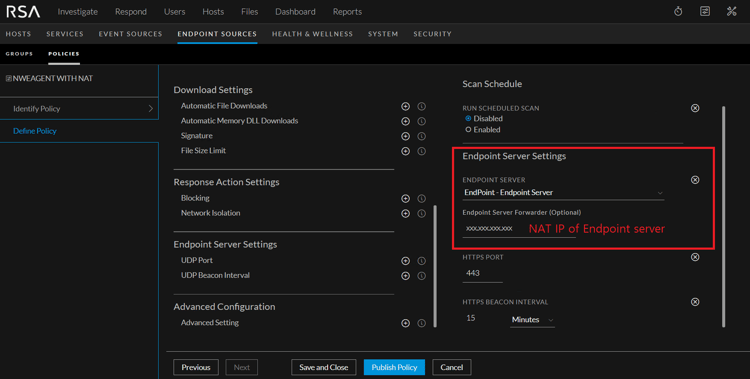Add the Blocking response action setting
The image size is (750, 379).
(406, 199)
